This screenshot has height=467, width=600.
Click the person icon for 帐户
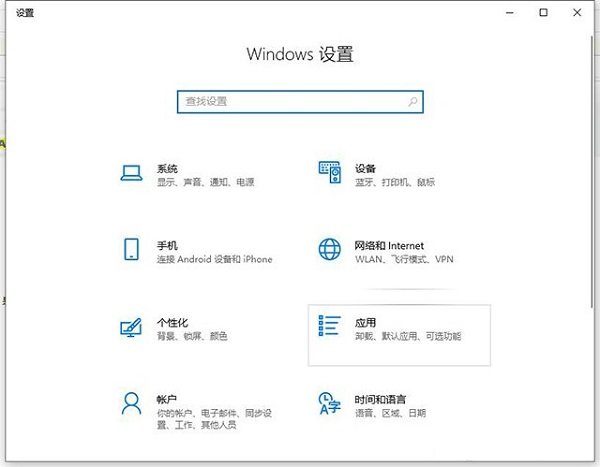coord(131,404)
